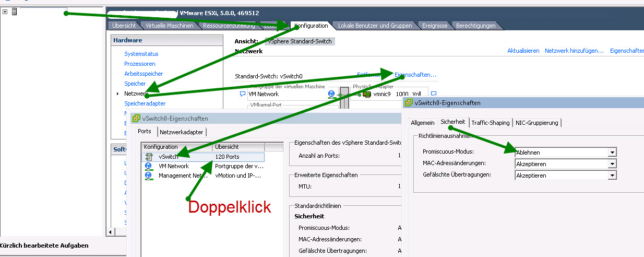The width and height of the screenshot is (644, 257).
Task: Click Übersicht column header in ports list
Action: (238, 147)
